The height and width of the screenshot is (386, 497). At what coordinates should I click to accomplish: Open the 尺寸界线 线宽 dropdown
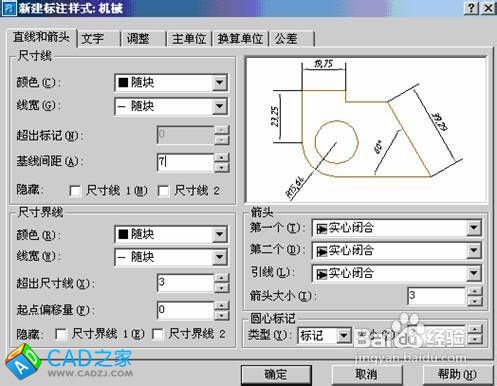[220, 257]
